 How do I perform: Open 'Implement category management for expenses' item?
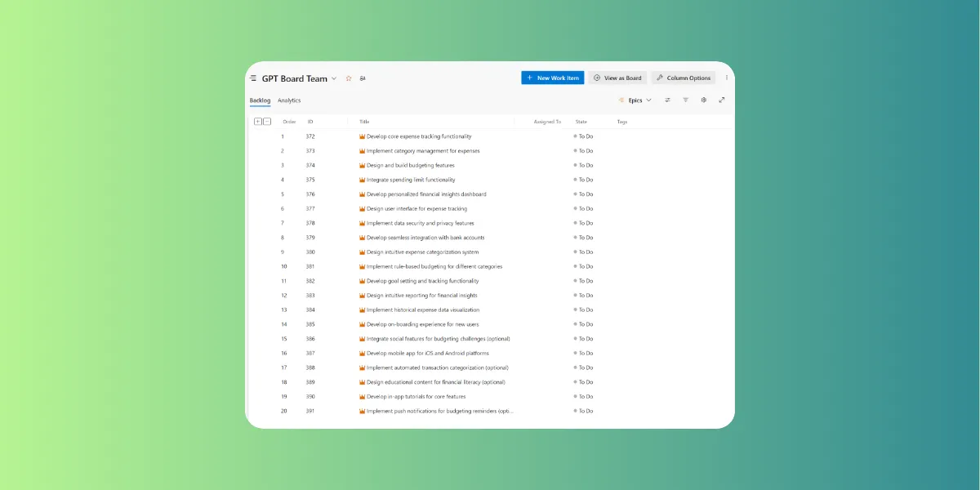click(x=423, y=151)
